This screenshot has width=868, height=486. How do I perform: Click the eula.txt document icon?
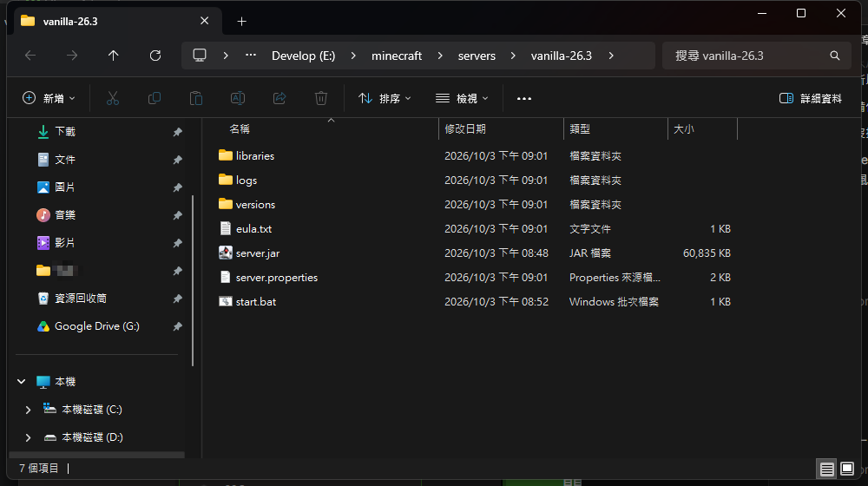[226, 228]
